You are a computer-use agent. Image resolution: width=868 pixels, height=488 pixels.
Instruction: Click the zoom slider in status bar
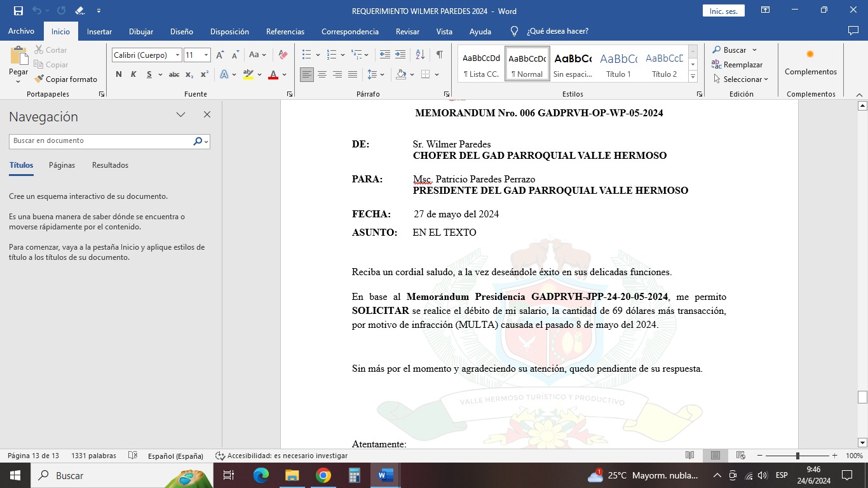pyautogui.click(x=797, y=456)
